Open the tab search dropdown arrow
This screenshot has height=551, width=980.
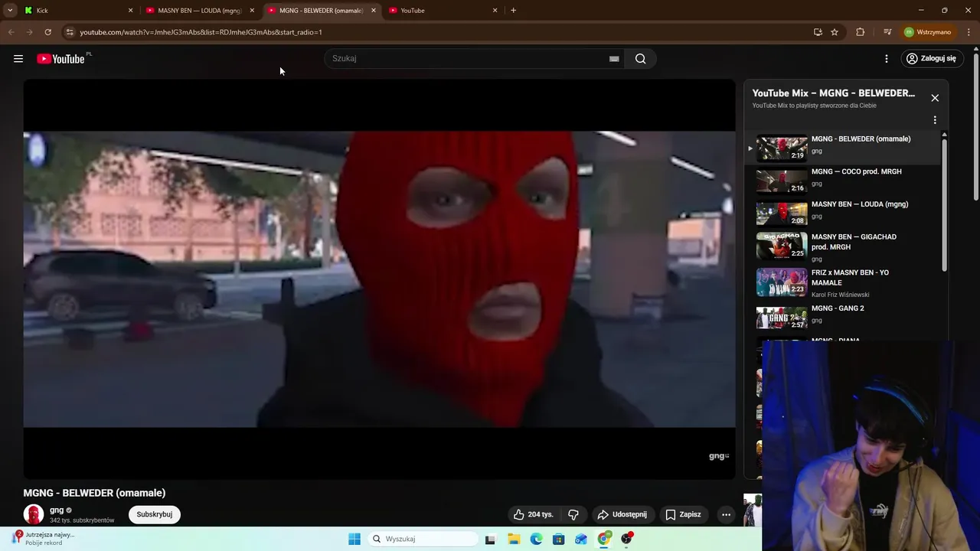pyautogui.click(x=10, y=11)
